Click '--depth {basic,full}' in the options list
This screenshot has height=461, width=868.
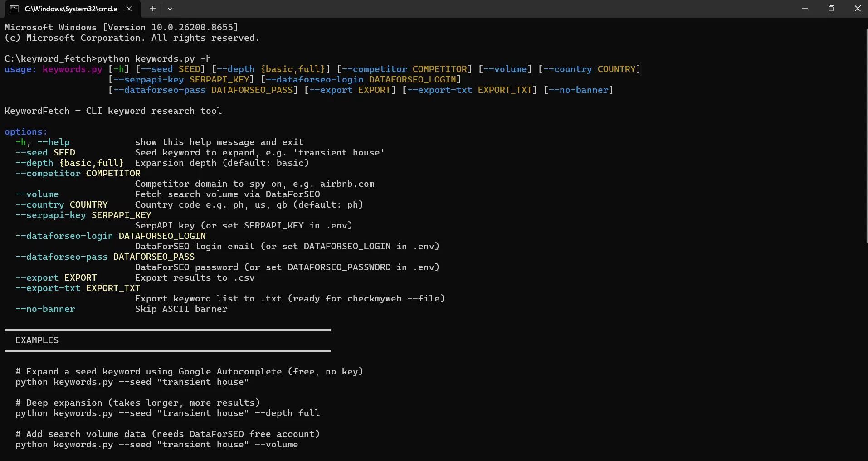point(69,163)
